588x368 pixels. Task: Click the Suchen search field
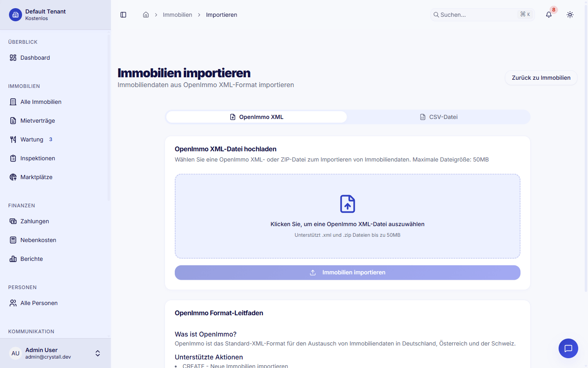point(482,15)
